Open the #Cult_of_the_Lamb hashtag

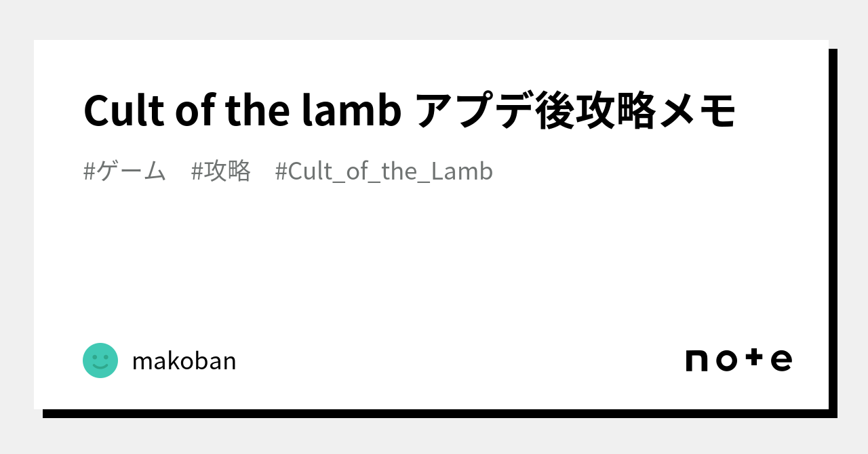(x=384, y=171)
